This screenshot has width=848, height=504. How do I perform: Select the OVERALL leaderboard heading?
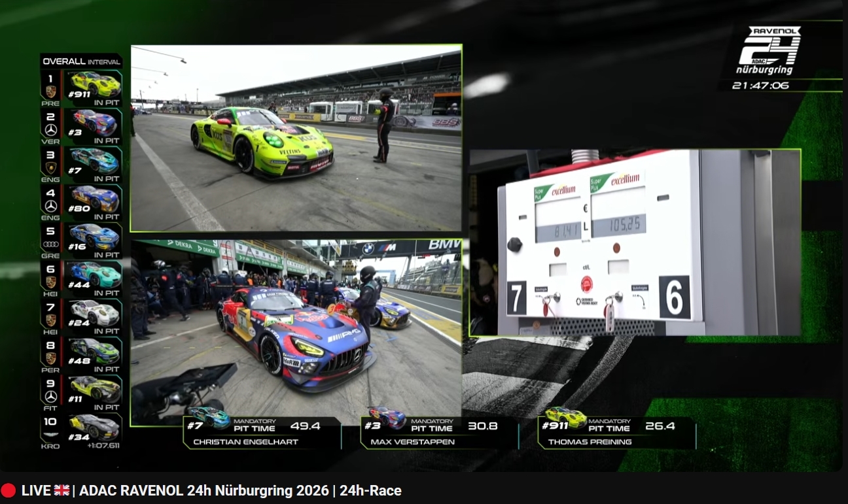[63, 61]
